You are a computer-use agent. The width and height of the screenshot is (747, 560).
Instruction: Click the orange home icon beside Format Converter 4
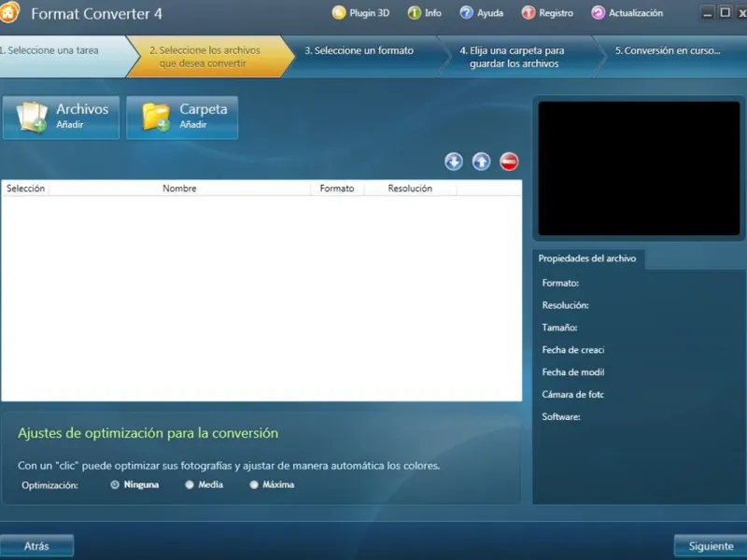tap(8, 12)
